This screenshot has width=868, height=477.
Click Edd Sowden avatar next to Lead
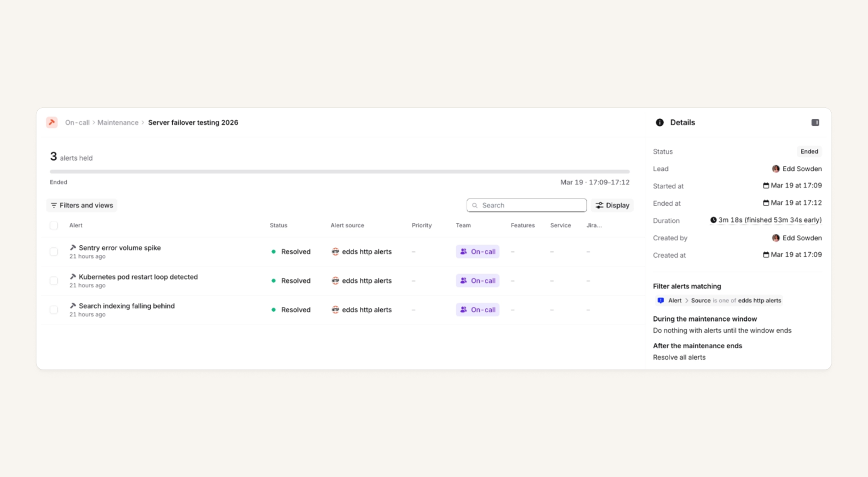click(x=776, y=169)
